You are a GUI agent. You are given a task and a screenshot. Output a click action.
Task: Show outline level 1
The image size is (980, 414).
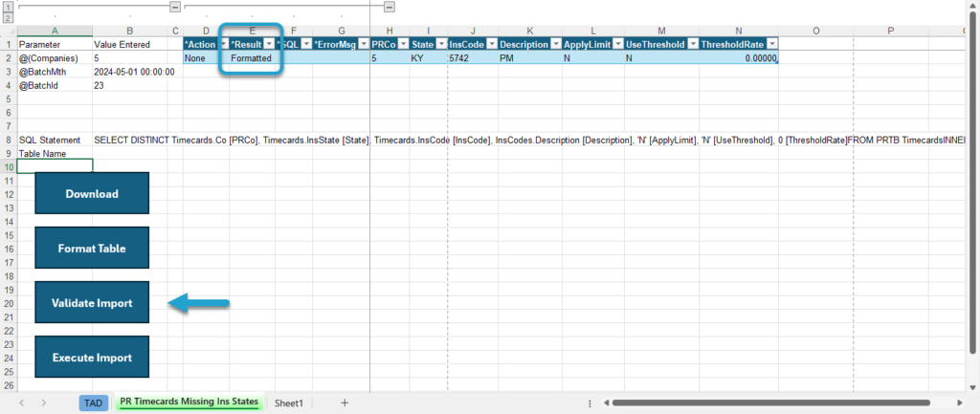point(8,6)
